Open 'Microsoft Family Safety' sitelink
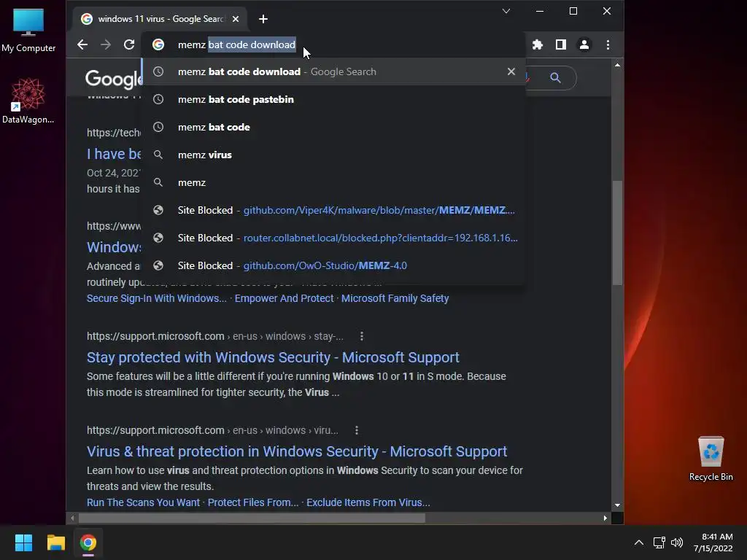This screenshot has height=560, width=747. pyautogui.click(x=395, y=298)
